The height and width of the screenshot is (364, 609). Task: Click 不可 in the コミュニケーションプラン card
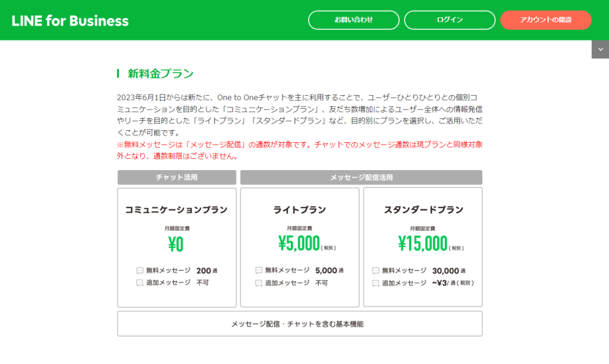(203, 283)
